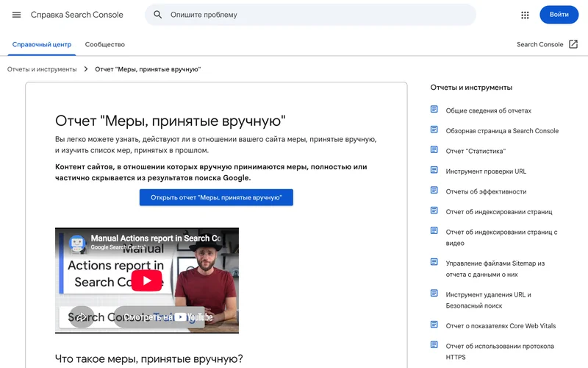The image size is (588, 368).
Task: Click Что такое меры, принятые вручную? heading
Action: pyautogui.click(x=149, y=358)
